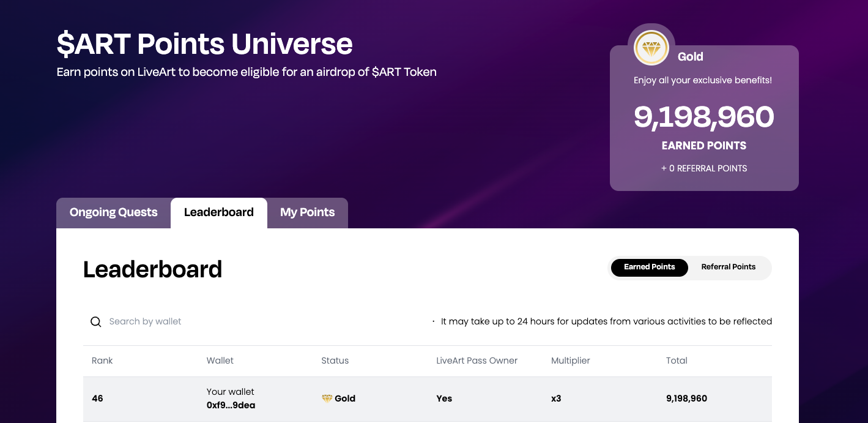Click the search magnifier icon
This screenshot has width=868, height=423.
95,321
